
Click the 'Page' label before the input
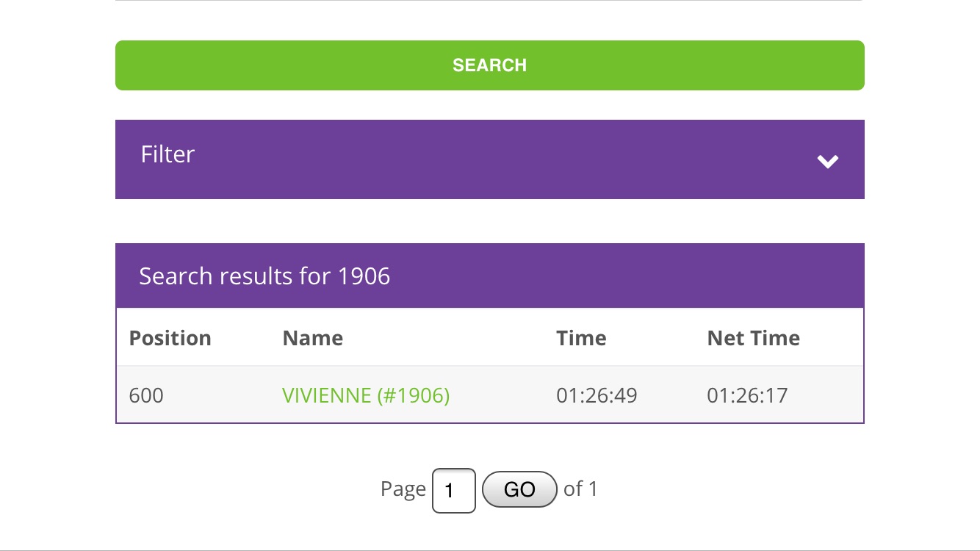pyautogui.click(x=403, y=489)
